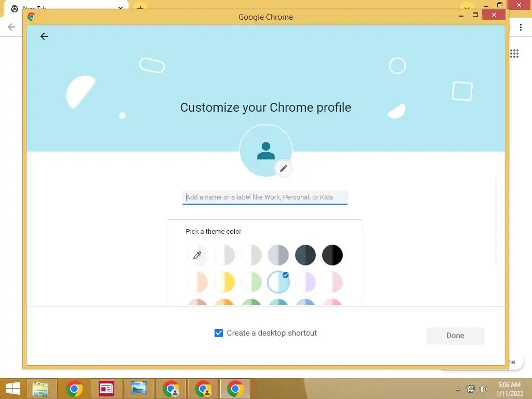Minimize the Google Chrome profile dialog
532x399 pixels.
point(461,15)
